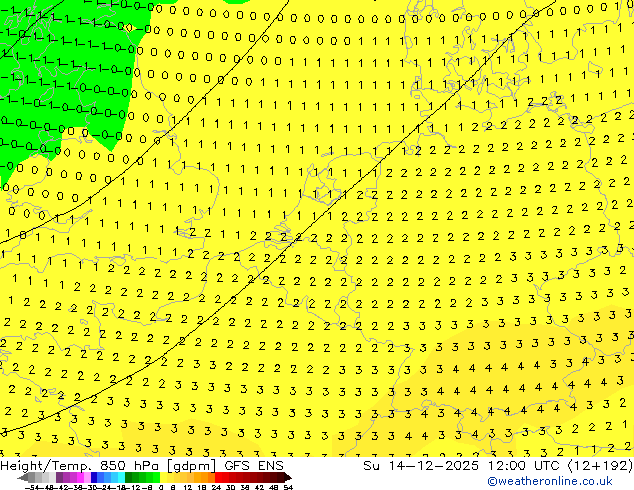Click the 54 legend scale value
The width and height of the screenshot is (634, 490).
point(288,487)
